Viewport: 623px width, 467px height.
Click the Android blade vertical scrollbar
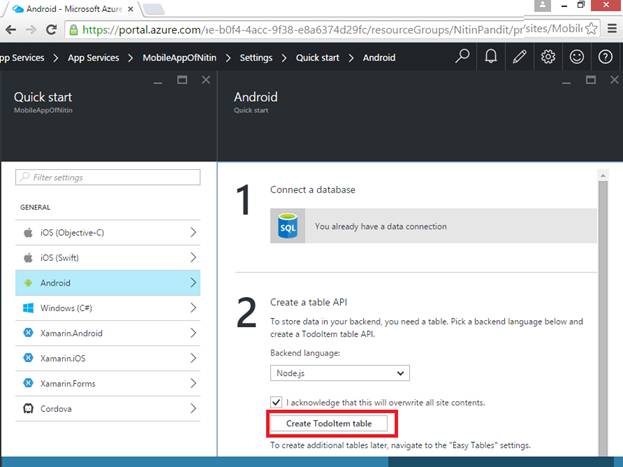pos(603,318)
